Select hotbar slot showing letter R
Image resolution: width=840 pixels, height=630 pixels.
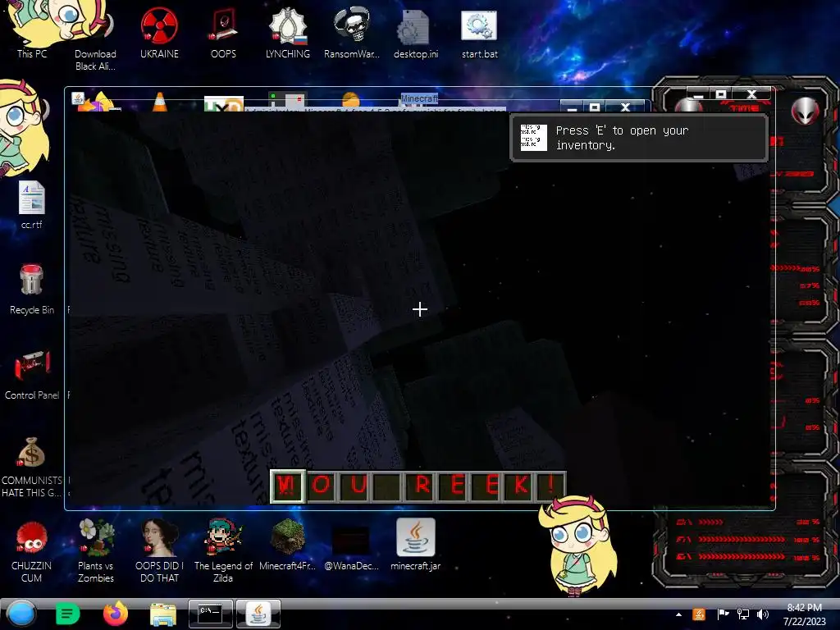(421, 486)
